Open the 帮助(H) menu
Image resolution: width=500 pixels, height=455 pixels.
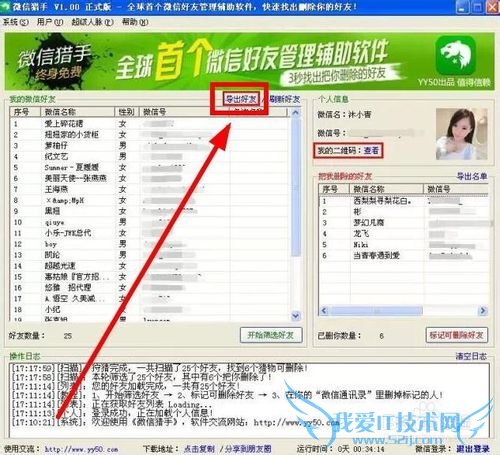click(x=135, y=22)
